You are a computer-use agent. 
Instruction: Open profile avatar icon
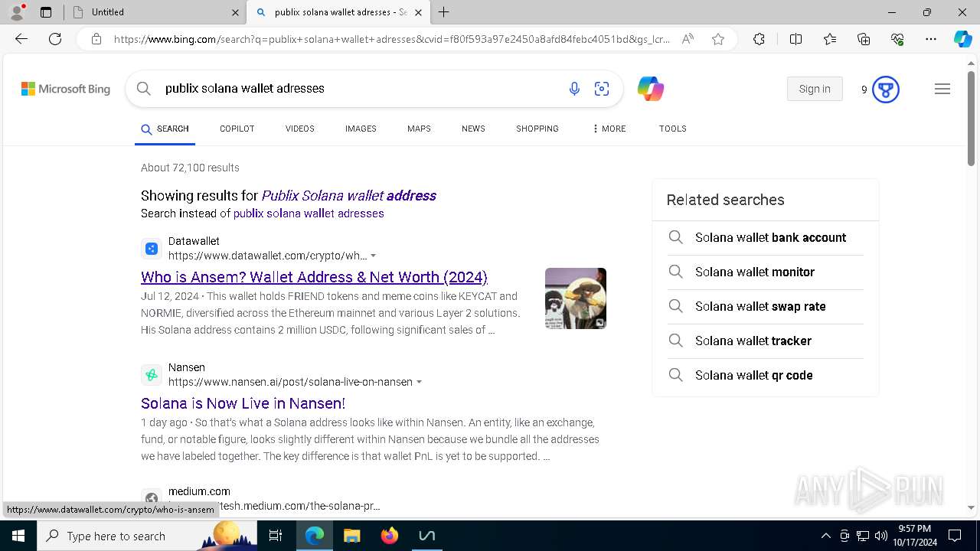point(17,12)
